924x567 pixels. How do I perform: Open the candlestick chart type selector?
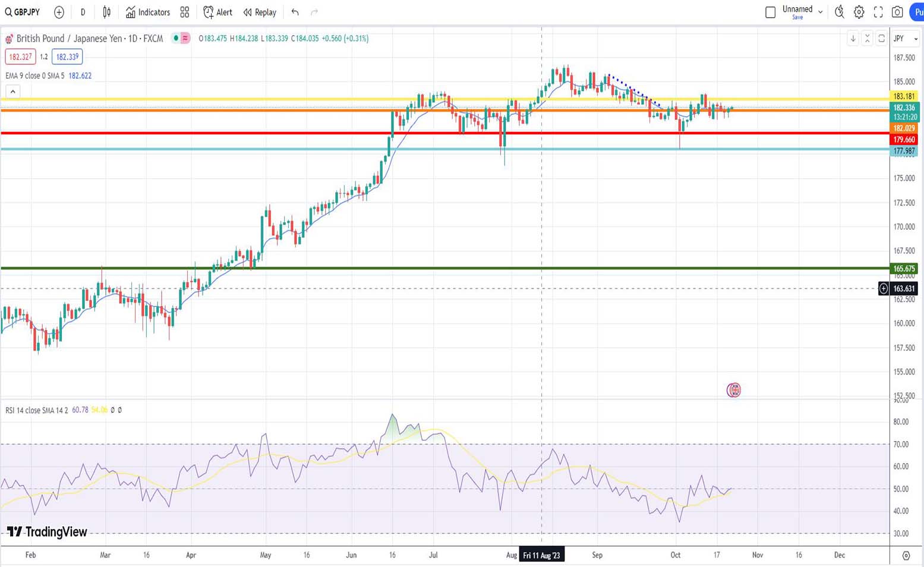click(106, 12)
